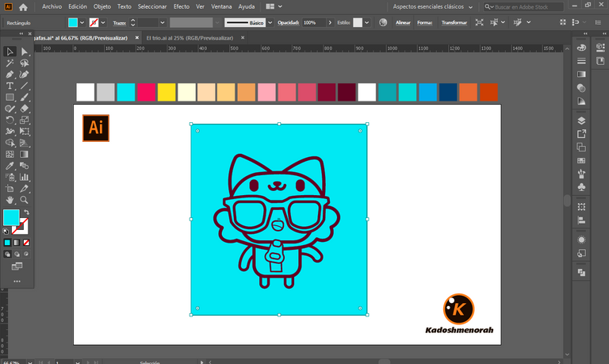609x364 pixels.
Task: Expand opacity slider arrow
Action: [330, 22]
